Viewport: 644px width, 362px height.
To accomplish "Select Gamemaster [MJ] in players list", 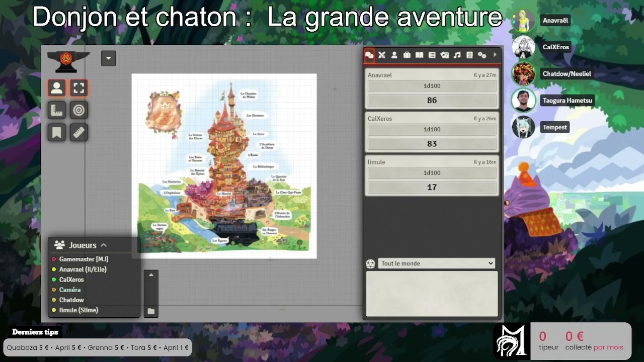I will point(84,259).
